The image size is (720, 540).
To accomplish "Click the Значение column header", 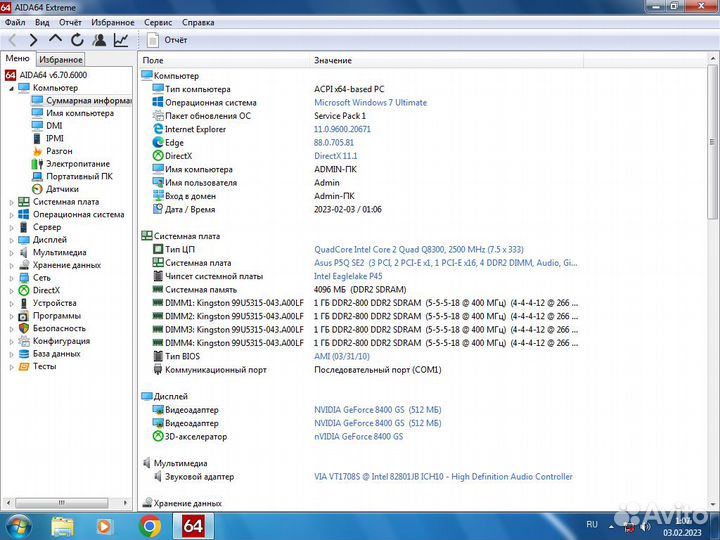I will coord(446,60).
